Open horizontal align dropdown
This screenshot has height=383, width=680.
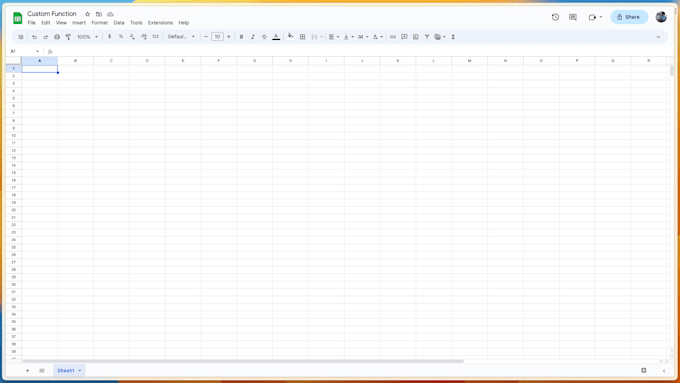333,37
